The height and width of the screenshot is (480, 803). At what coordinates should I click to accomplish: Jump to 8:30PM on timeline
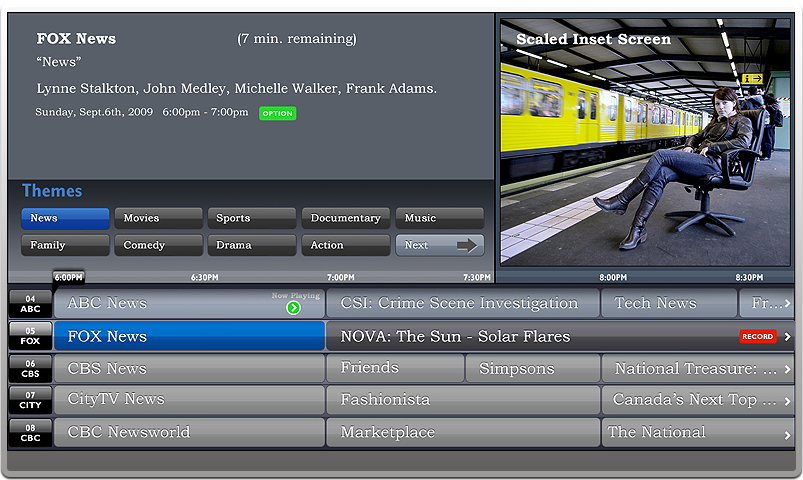(749, 277)
